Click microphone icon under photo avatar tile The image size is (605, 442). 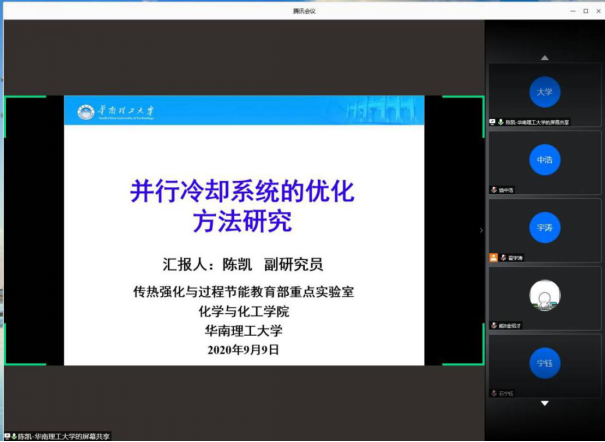(494, 325)
